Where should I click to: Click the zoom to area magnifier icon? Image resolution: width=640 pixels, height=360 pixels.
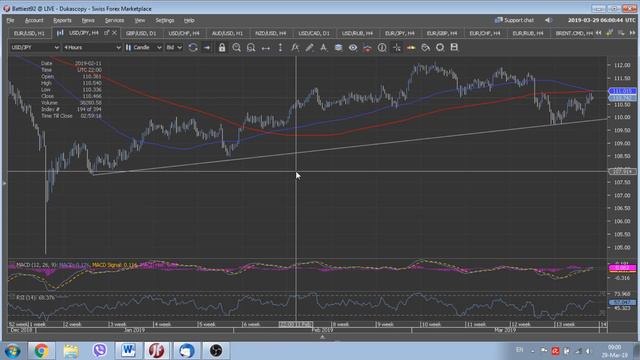click(x=251, y=48)
